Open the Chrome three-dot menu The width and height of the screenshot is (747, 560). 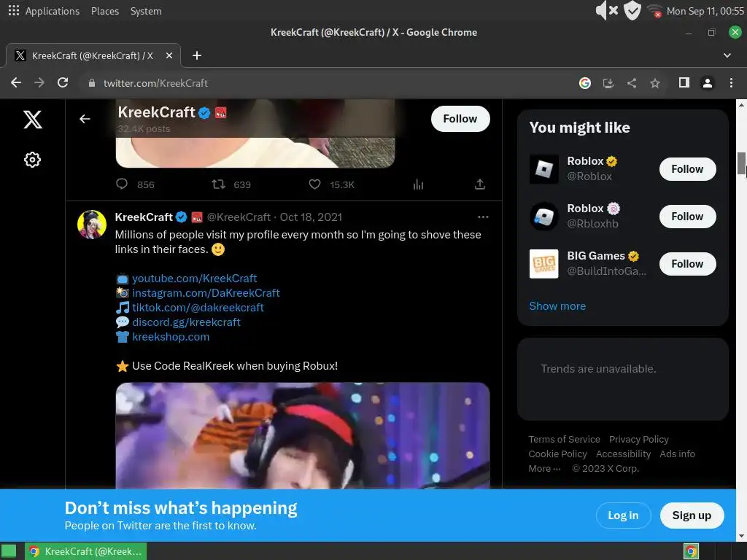[731, 83]
